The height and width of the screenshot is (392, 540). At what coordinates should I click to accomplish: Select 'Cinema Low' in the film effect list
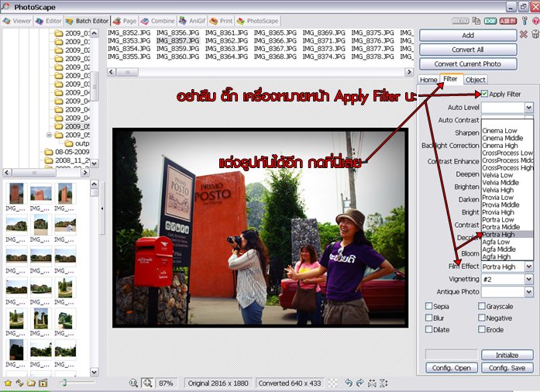pyautogui.click(x=507, y=131)
